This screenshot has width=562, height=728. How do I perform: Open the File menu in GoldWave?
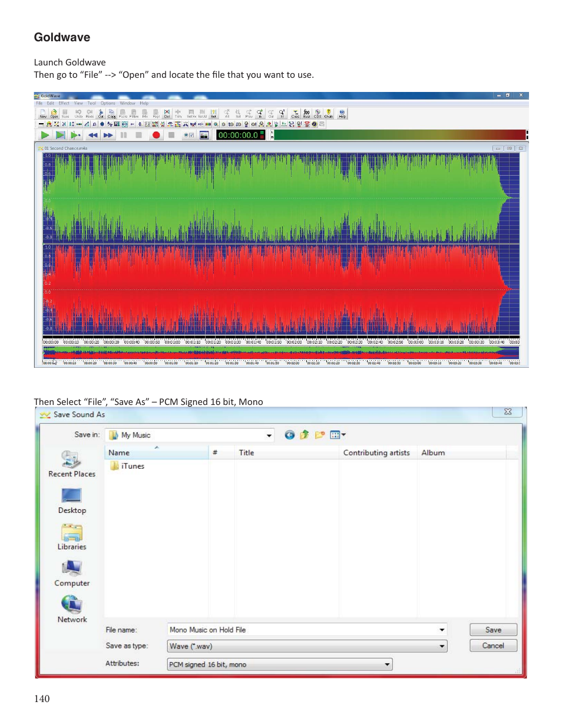coord(39,103)
